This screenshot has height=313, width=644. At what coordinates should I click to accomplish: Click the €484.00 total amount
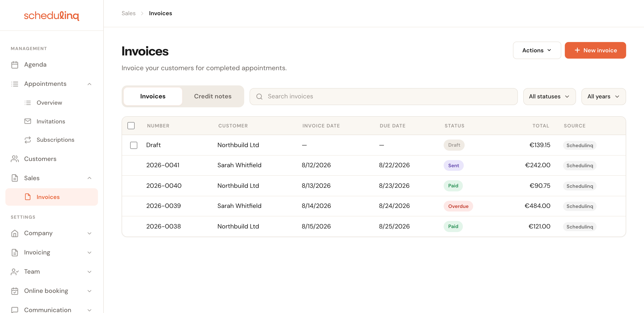pos(537,206)
